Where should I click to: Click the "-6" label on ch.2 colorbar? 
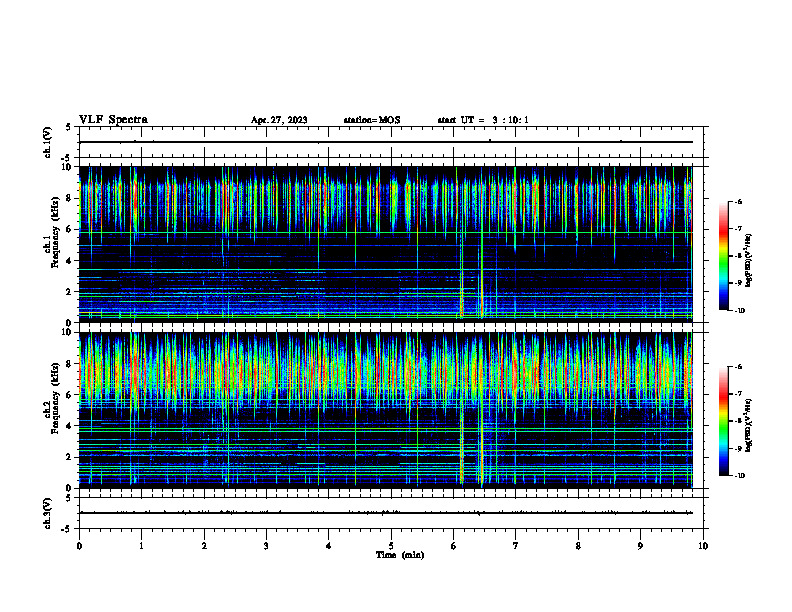(738, 367)
